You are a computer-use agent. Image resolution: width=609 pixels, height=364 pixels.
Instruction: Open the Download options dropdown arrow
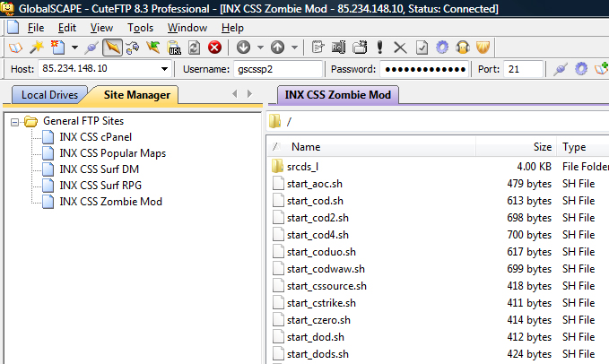pos(260,48)
